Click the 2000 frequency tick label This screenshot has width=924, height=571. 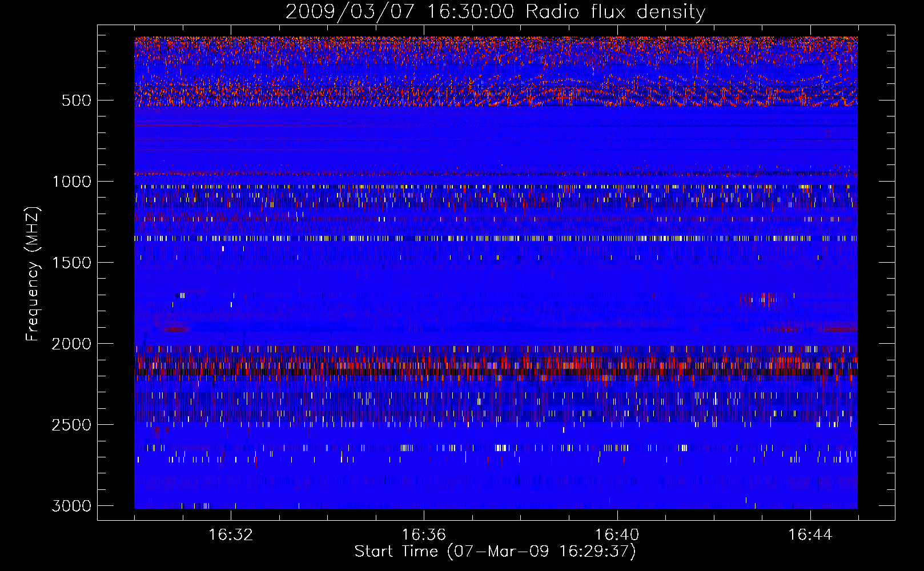(x=71, y=344)
